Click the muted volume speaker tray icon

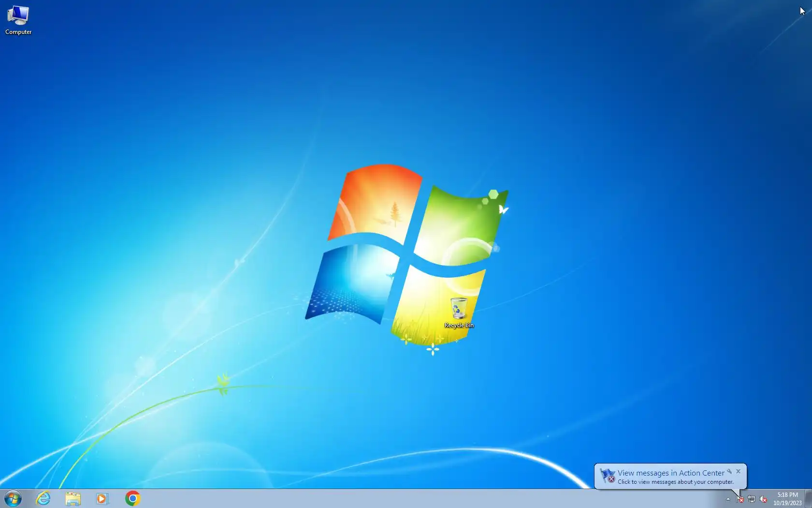(x=763, y=499)
